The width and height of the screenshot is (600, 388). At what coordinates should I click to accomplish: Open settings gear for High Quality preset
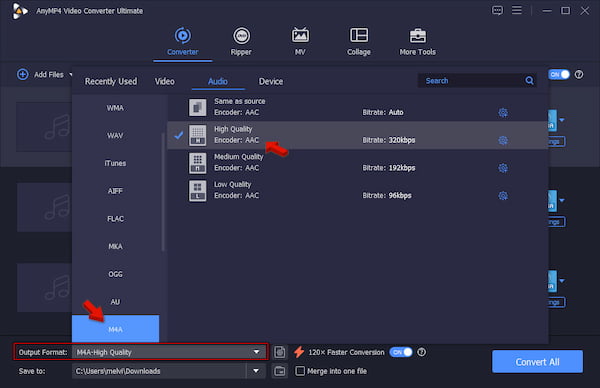tap(503, 140)
